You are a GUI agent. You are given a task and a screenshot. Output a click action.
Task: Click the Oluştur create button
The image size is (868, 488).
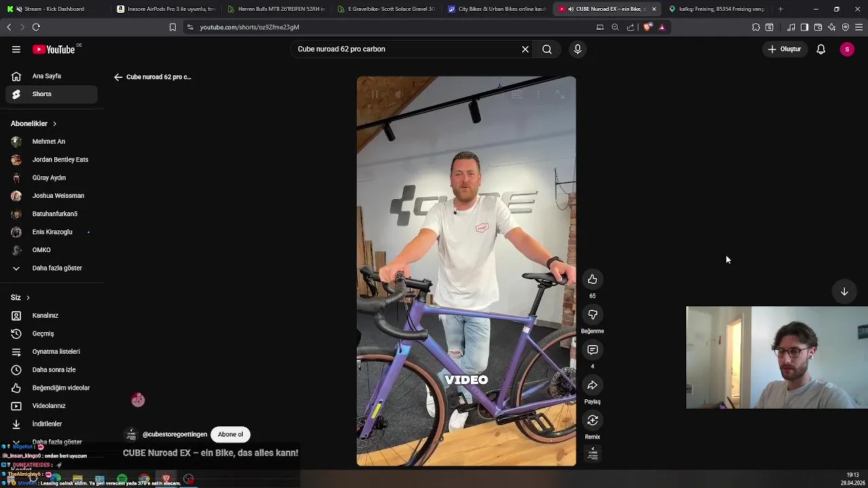coord(785,49)
